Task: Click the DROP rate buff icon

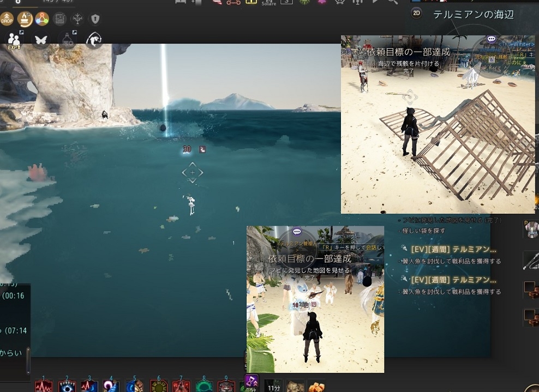Action: (7, 19)
